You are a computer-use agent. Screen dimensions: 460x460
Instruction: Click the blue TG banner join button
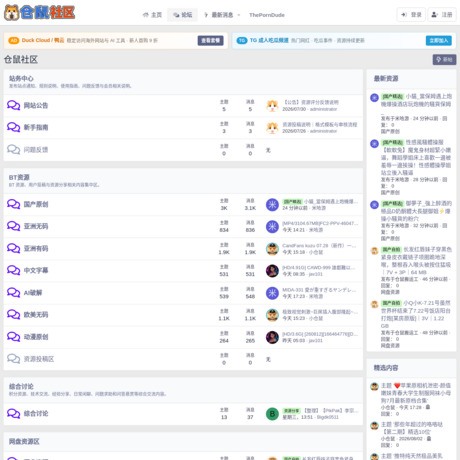439,40
